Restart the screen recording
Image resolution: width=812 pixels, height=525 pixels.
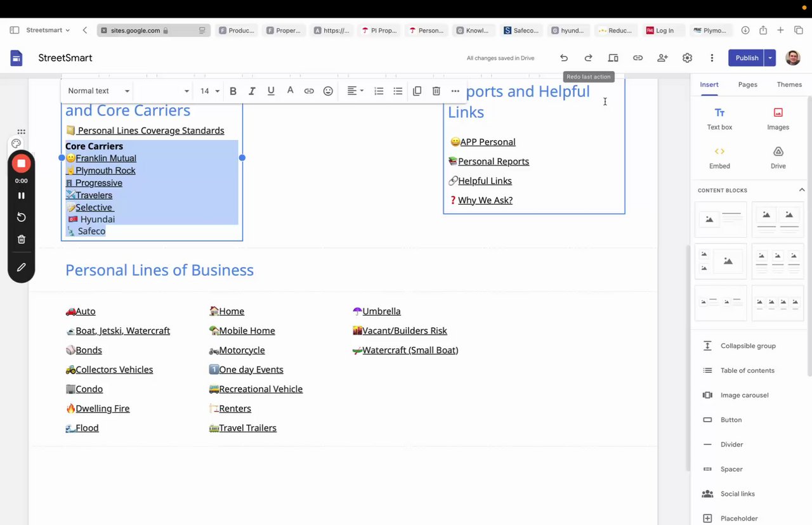pyautogui.click(x=21, y=217)
